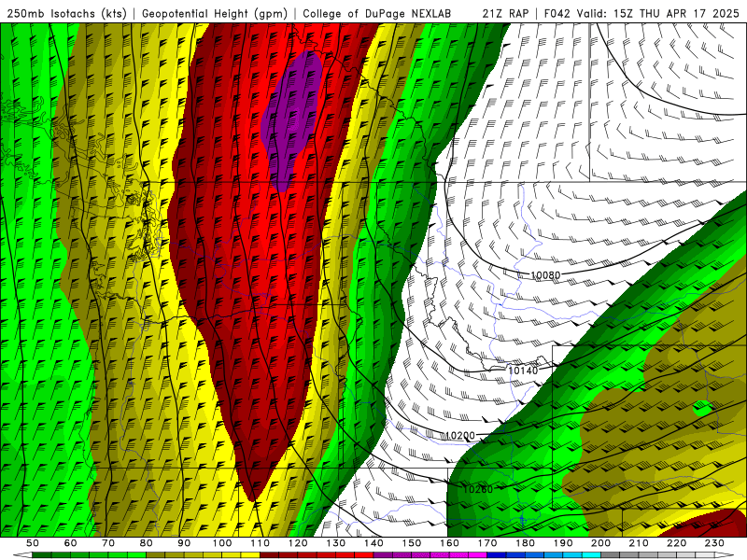Viewport: 747px width, 560px height.
Task: Click the 10200 height contour label
Action: pyautogui.click(x=459, y=435)
